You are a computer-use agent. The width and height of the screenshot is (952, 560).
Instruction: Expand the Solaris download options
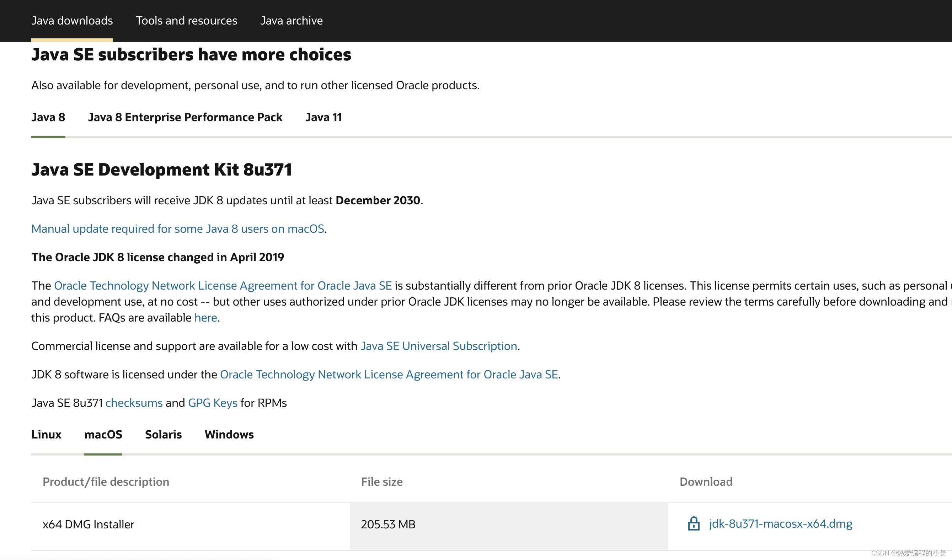click(x=163, y=434)
